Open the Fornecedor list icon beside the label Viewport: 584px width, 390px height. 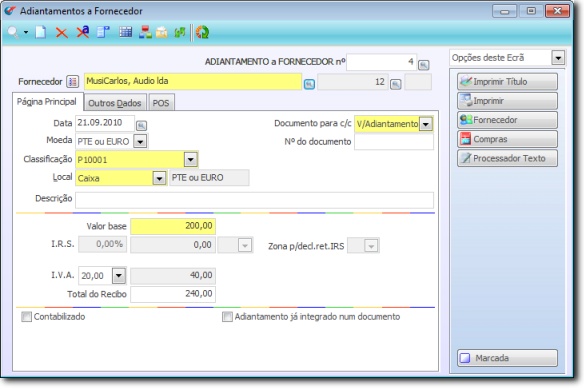pyautogui.click(x=73, y=81)
